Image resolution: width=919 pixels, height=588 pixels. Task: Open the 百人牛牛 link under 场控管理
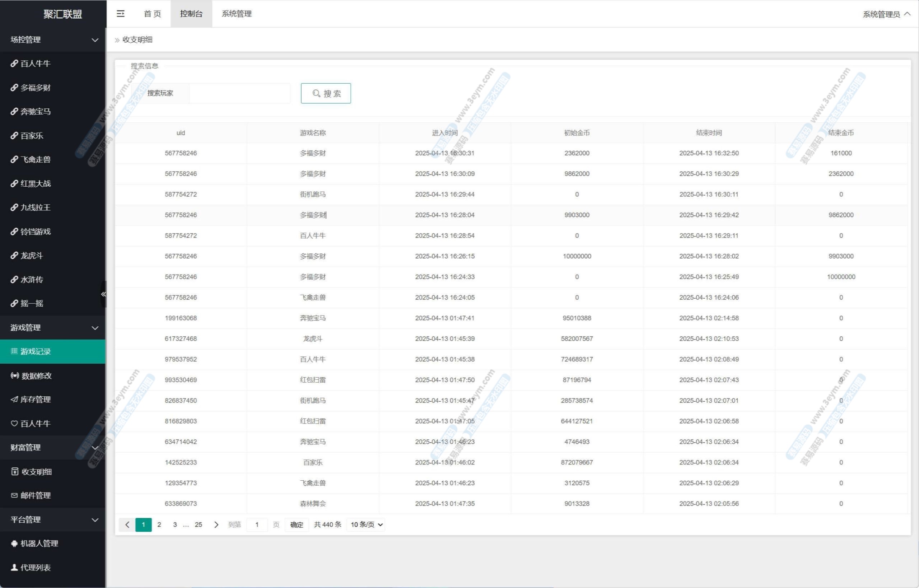(35, 64)
